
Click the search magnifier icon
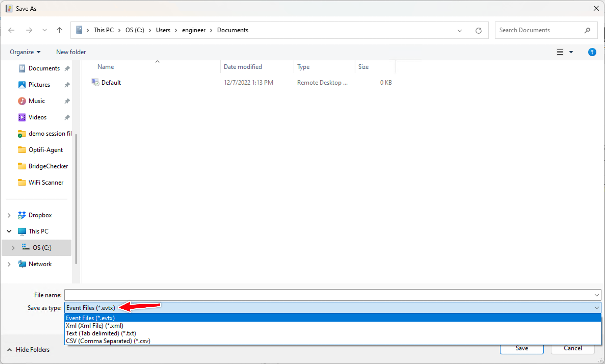587,30
